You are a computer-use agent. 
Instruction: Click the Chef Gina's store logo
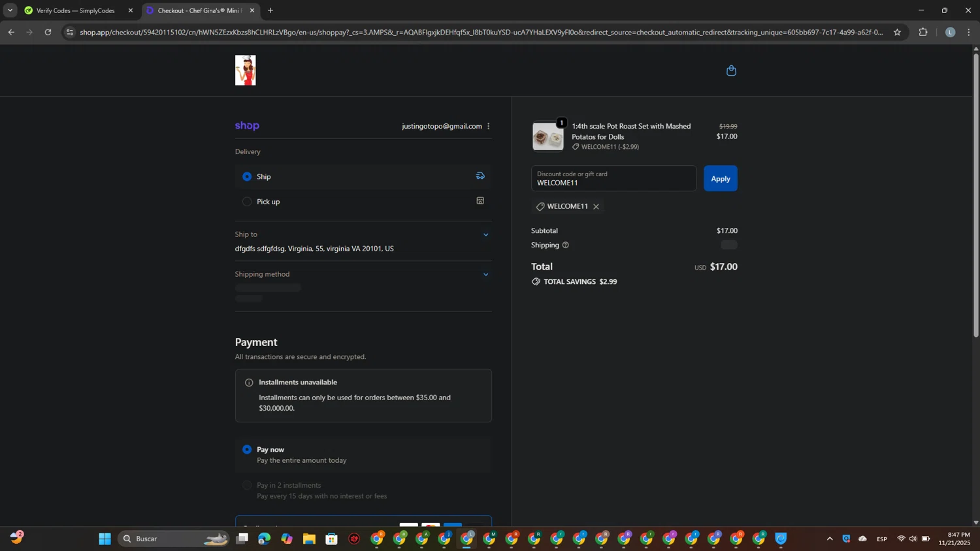pos(246,71)
